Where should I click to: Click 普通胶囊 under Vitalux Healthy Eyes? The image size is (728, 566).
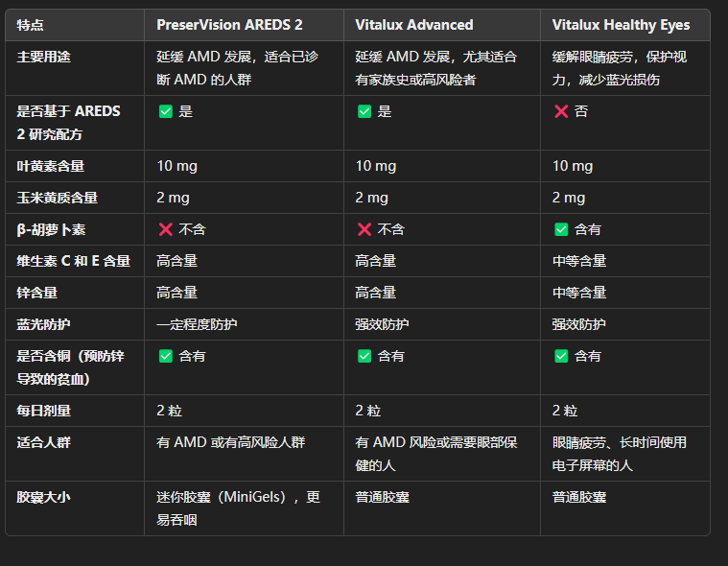click(x=579, y=497)
